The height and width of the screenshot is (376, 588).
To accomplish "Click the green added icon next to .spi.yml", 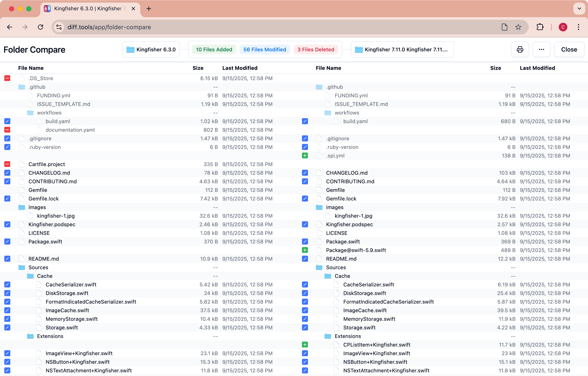I will [305, 156].
